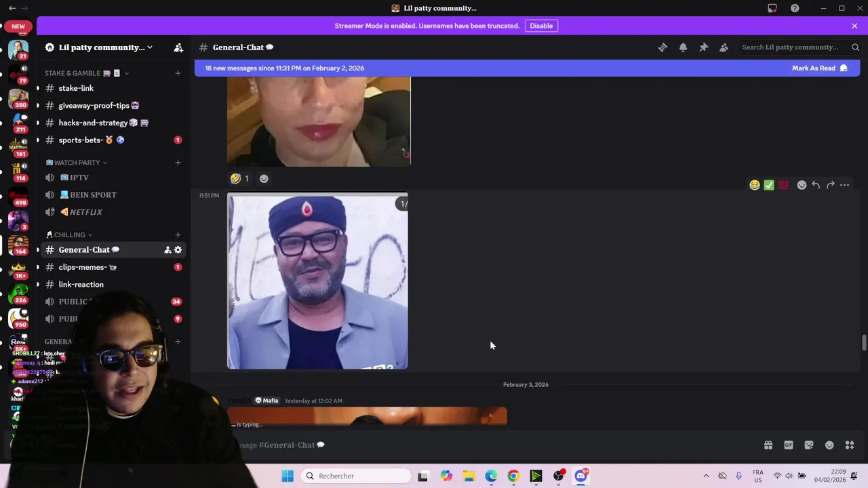Show hidden system tray icons chevron
The image size is (868, 488).
[x=706, y=476]
